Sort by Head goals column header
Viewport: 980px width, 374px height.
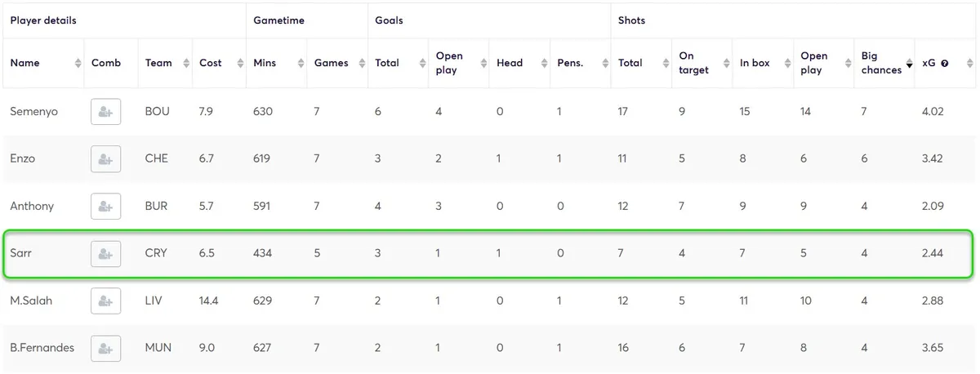510,63
